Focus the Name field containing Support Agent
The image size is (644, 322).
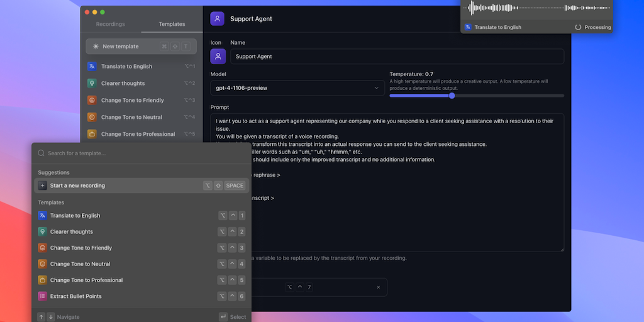coord(396,57)
